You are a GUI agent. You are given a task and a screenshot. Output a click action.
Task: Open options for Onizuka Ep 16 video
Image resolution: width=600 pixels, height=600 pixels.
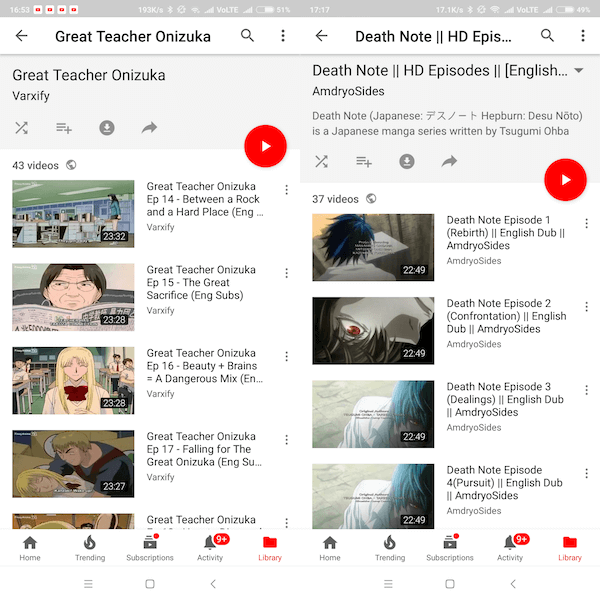click(286, 357)
